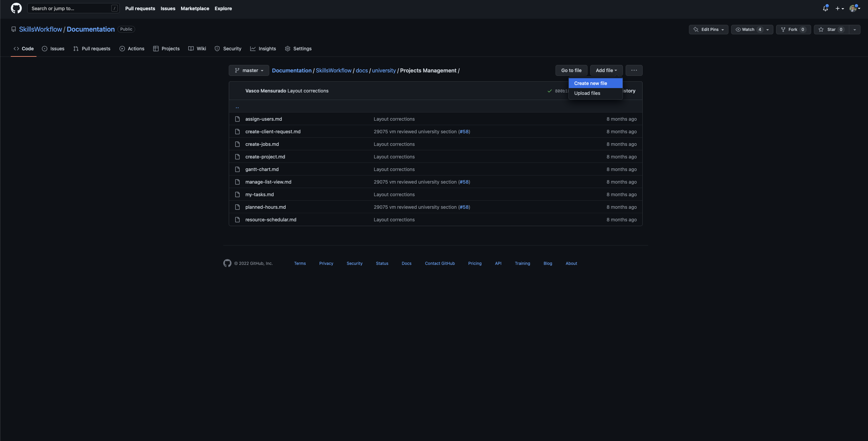Focus the Search or jump to field
Image resolution: width=868 pixels, height=441 pixels.
tap(70, 9)
